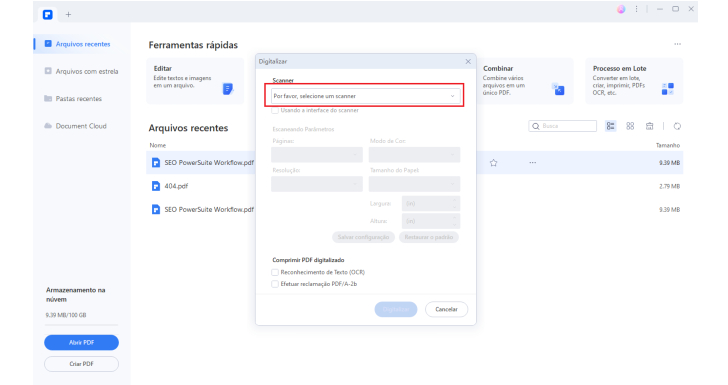Click the Abrir PDF button

[x=81, y=342]
